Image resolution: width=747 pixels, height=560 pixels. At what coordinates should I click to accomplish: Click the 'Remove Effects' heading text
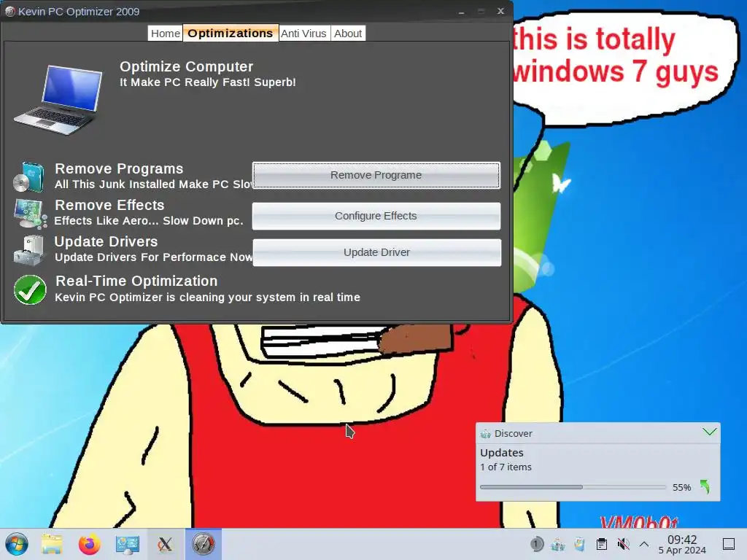click(x=109, y=205)
